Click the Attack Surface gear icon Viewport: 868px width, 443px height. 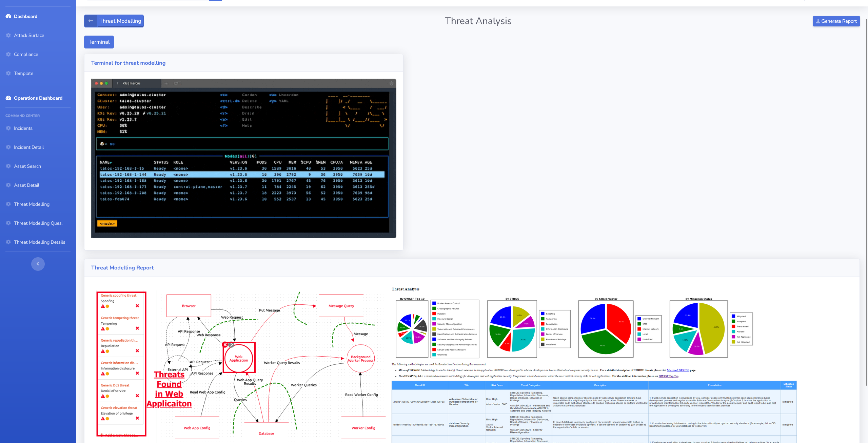[8, 35]
